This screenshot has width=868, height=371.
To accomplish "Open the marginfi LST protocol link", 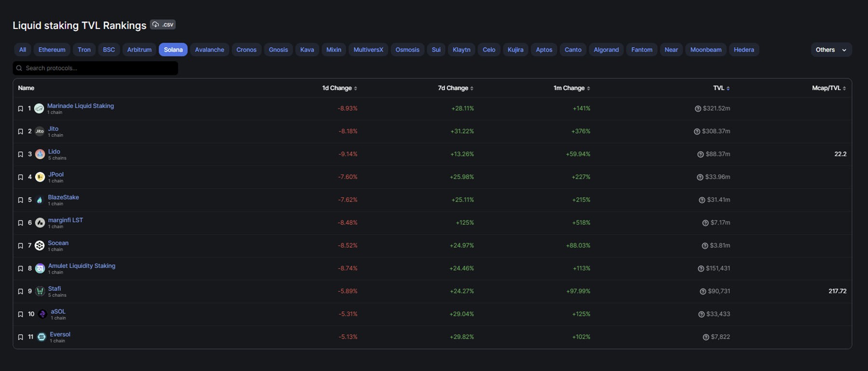I will tap(65, 220).
